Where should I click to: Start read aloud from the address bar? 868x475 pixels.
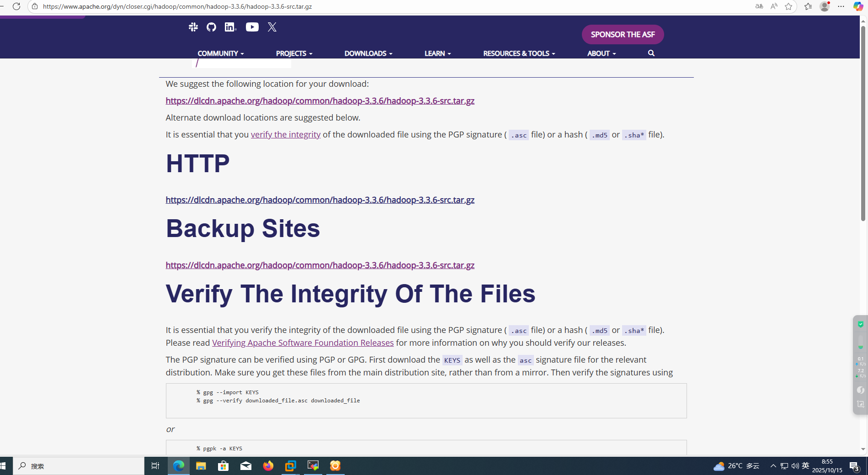(x=774, y=6)
